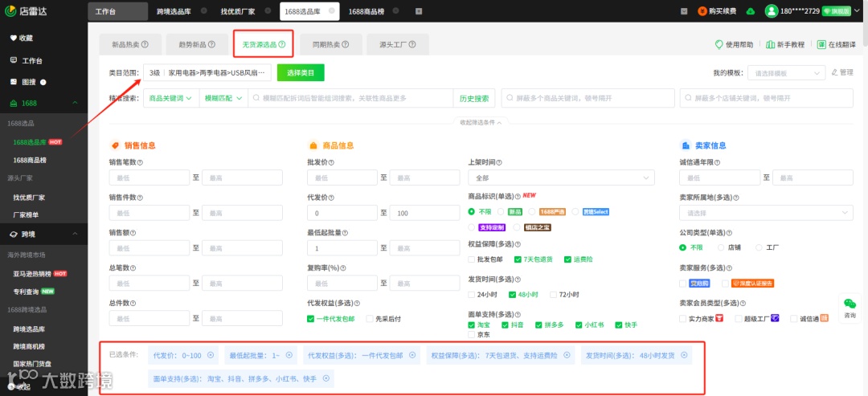
Task: Switch to the 趋势新品 tab
Action: pyautogui.click(x=197, y=45)
